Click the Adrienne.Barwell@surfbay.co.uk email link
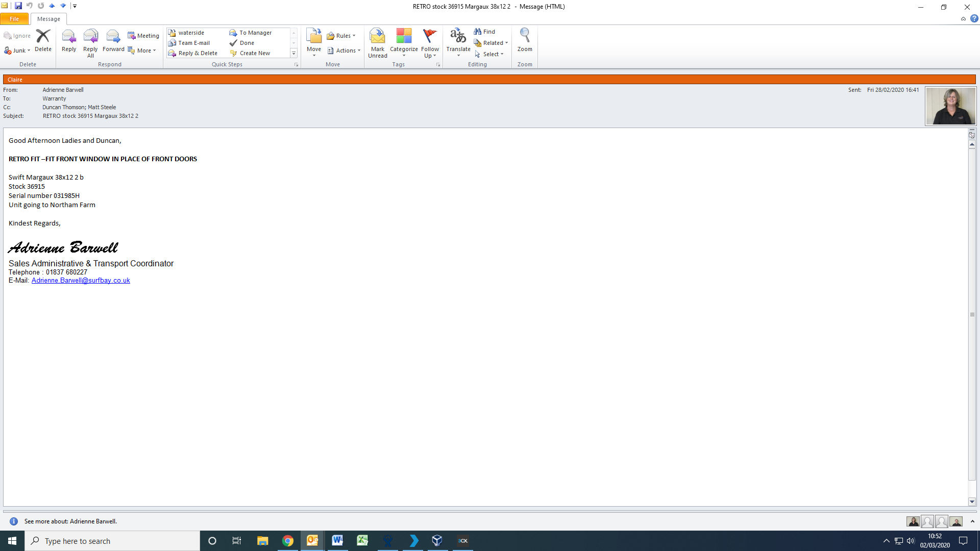Screen dimensions: 980x551 pos(81,281)
